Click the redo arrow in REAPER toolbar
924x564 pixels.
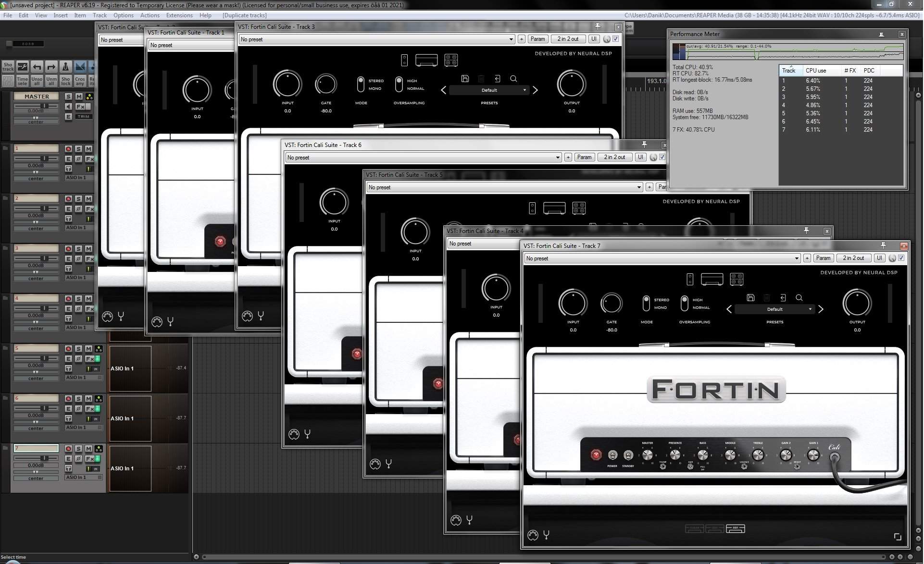[x=51, y=67]
